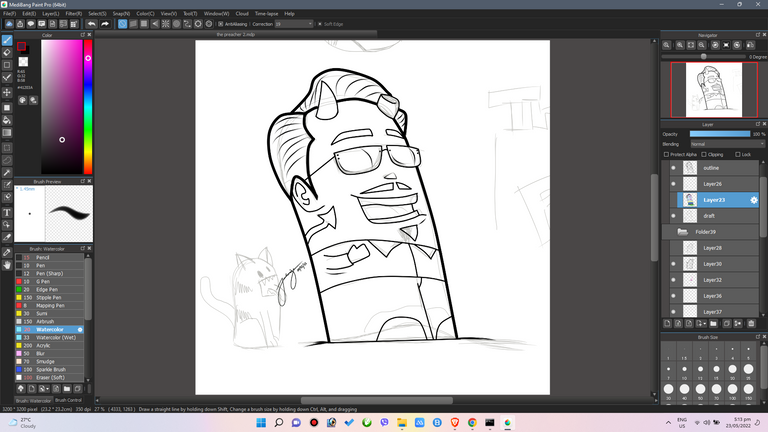Enable the Protect Alpha checkbox
The height and width of the screenshot is (432, 768).
point(666,154)
